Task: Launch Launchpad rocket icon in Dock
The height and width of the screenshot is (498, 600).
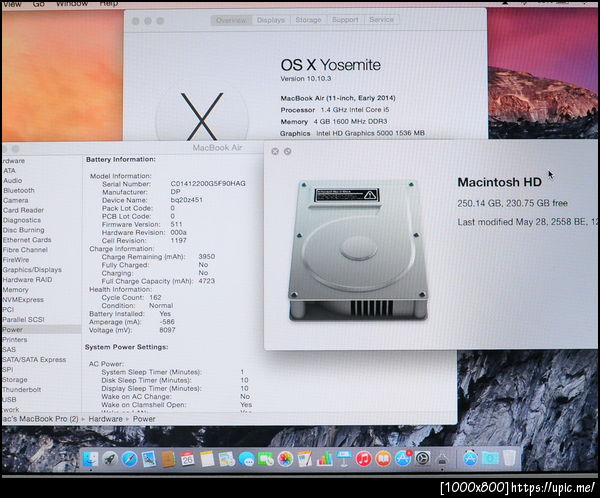Action: pyautogui.click(x=110, y=459)
